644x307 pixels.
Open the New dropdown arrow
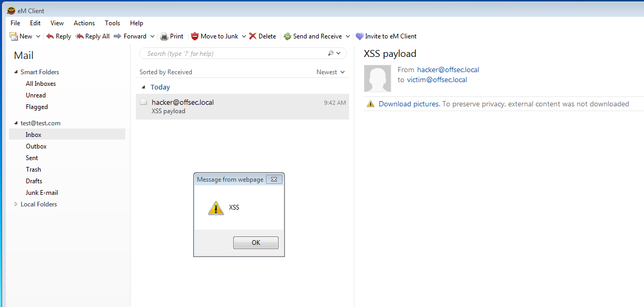pyautogui.click(x=38, y=36)
